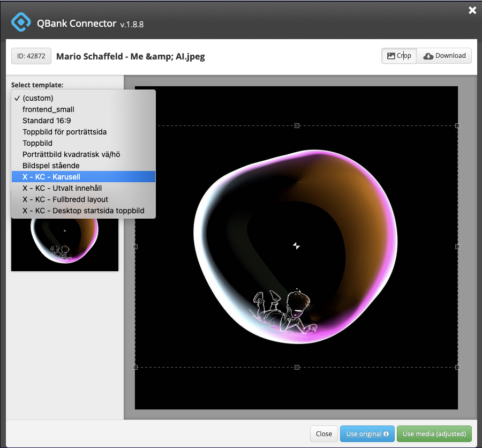Click the info icon on Use original

click(x=386, y=434)
